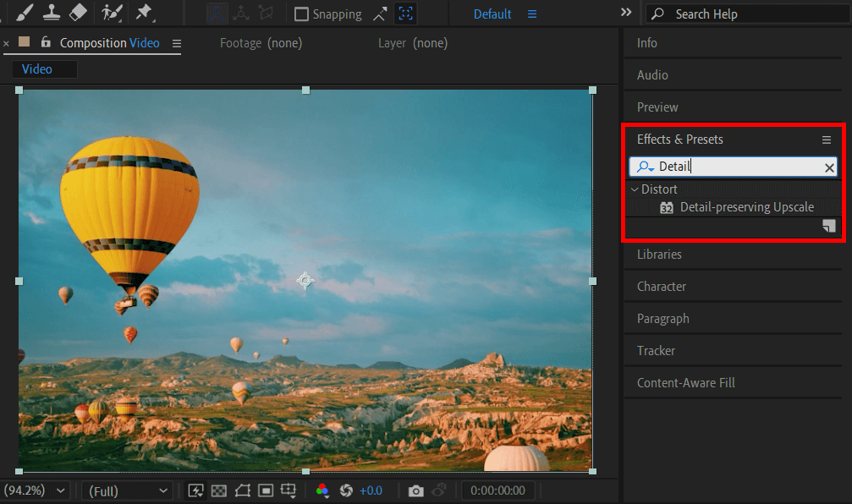852x504 pixels.
Task: Open grid and guide options
Action: tap(289, 491)
